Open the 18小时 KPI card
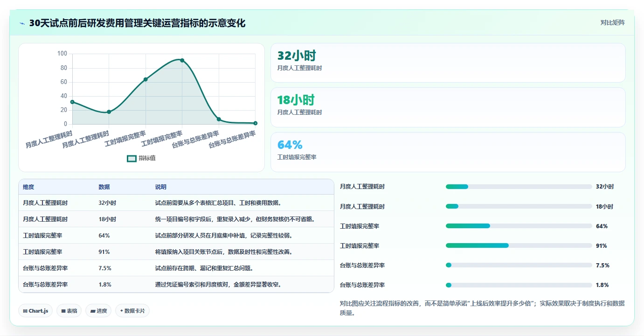 pyautogui.click(x=448, y=107)
